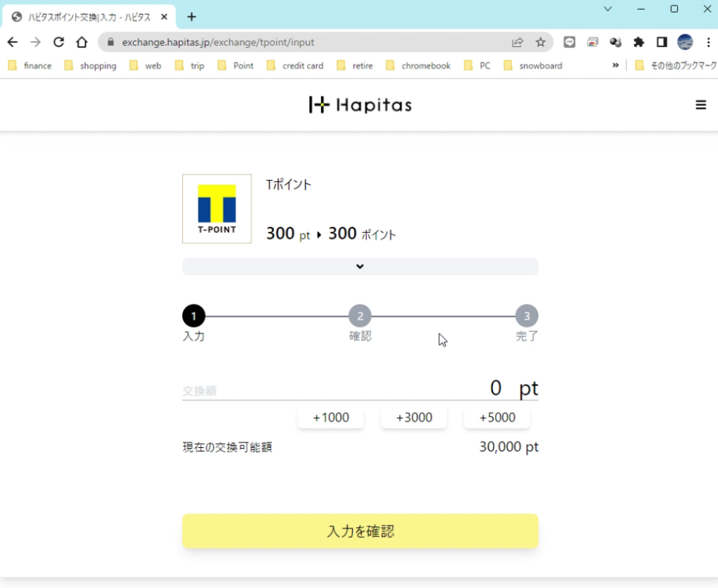718x588 pixels.
Task: Open the retire bookmark folder
Action: tap(355, 65)
